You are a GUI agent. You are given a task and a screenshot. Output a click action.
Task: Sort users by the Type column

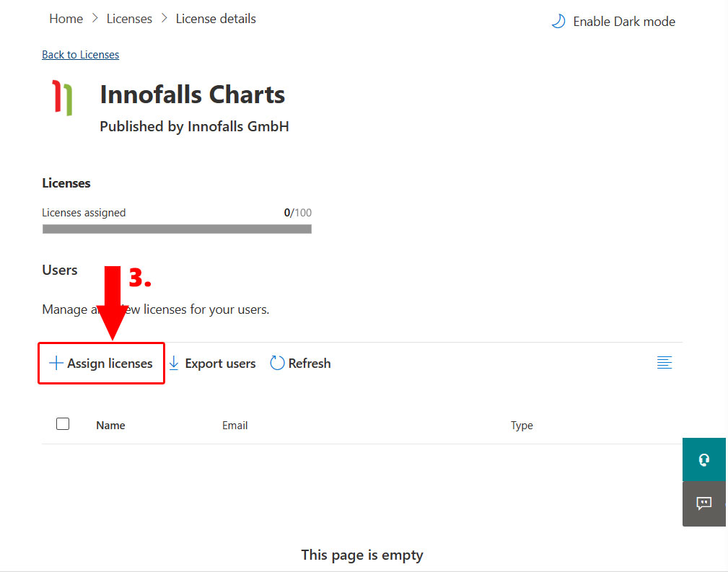tap(522, 426)
